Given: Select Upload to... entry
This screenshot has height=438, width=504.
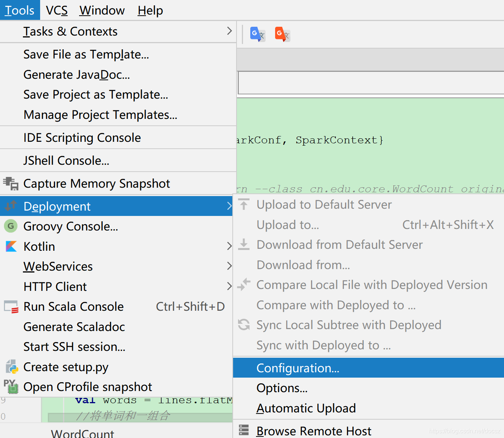Looking at the screenshot, I should (x=368, y=225).
